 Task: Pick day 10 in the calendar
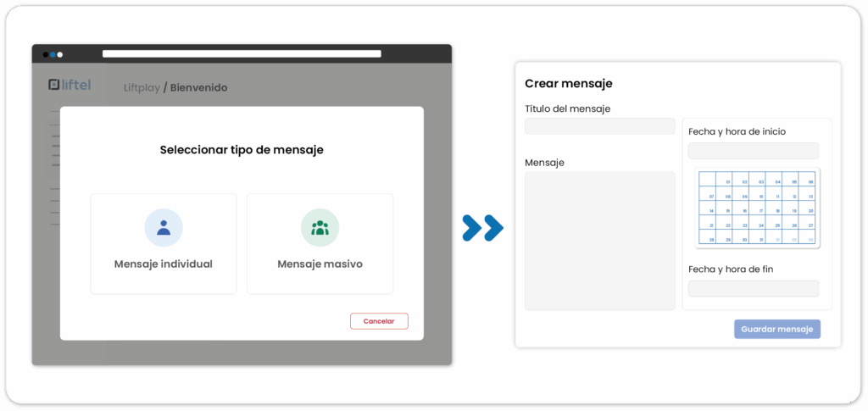click(x=757, y=193)
